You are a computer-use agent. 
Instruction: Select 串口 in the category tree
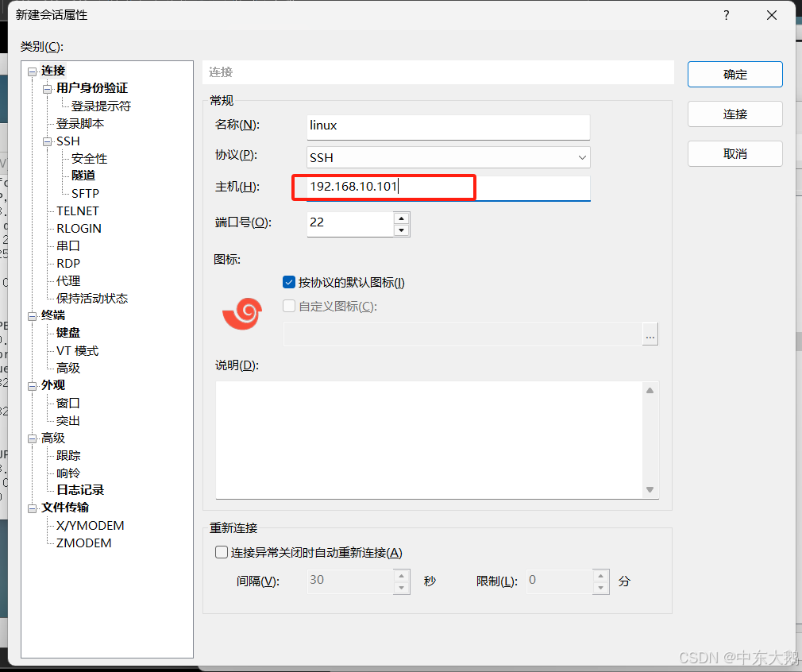pos(68,245)
